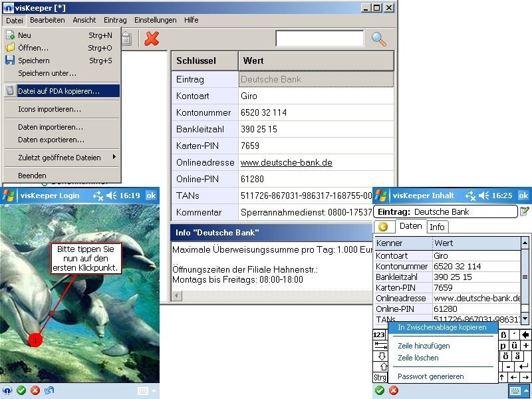Click Windows start flag in visKeeper Login
This screenshot has height=399, width=532.
(x=9, y=196)
